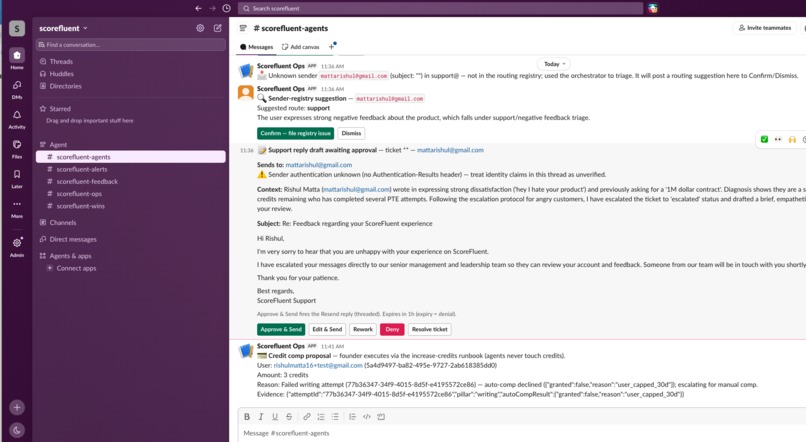Add a new tab with plus
The height and width of the screenshot is (442, 806).
(332, 47)
